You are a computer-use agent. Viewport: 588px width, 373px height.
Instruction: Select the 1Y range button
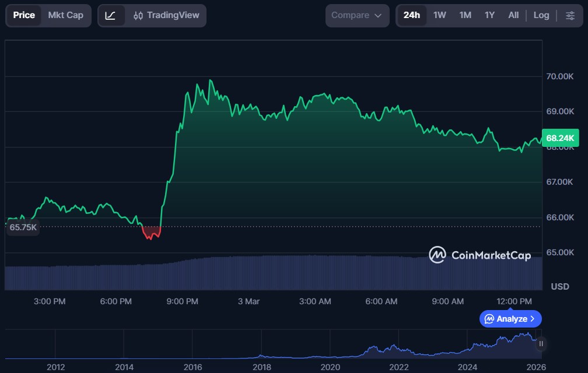(489, 15)
